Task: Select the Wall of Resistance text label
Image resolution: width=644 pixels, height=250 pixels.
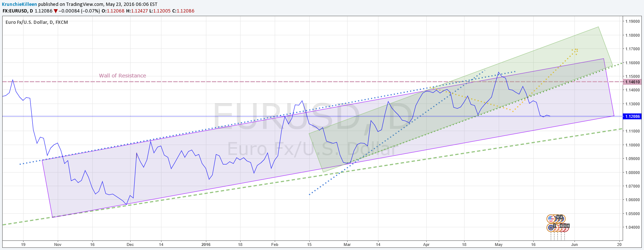Action: click(122, 76)
